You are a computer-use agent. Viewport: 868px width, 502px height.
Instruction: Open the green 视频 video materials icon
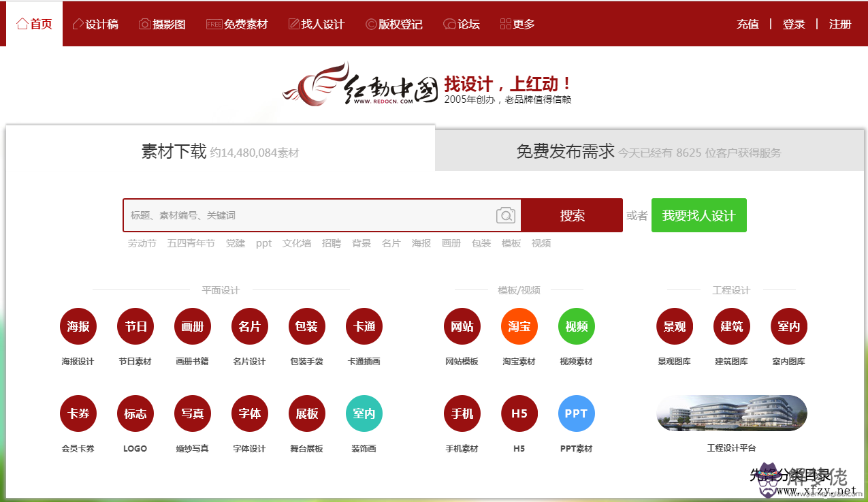[x=577, y=327]
